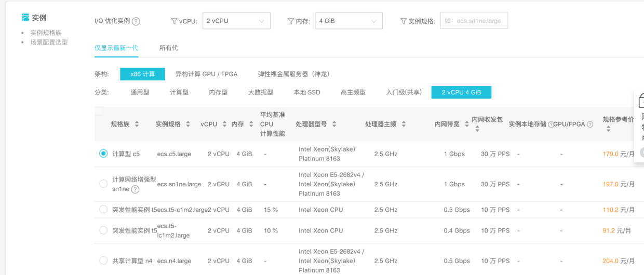Select x86 计算 architecture
This screenshot has height=275, width=644.
tap(142, 74)
